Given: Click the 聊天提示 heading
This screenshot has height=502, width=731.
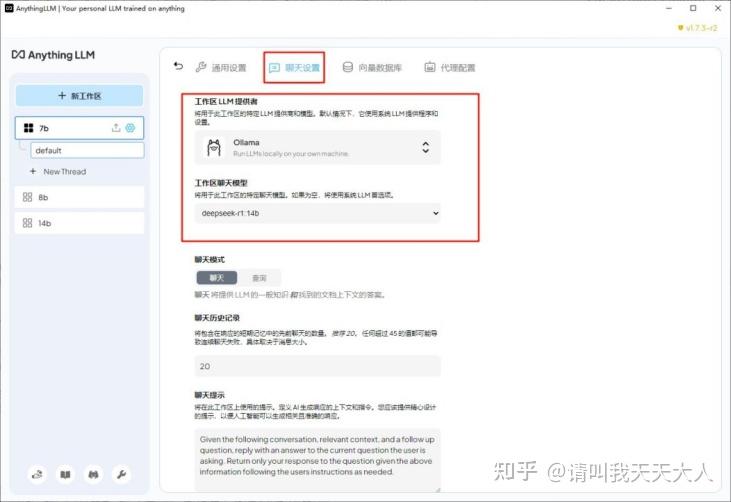Looking at the screenshot, I should coord(209,395).
